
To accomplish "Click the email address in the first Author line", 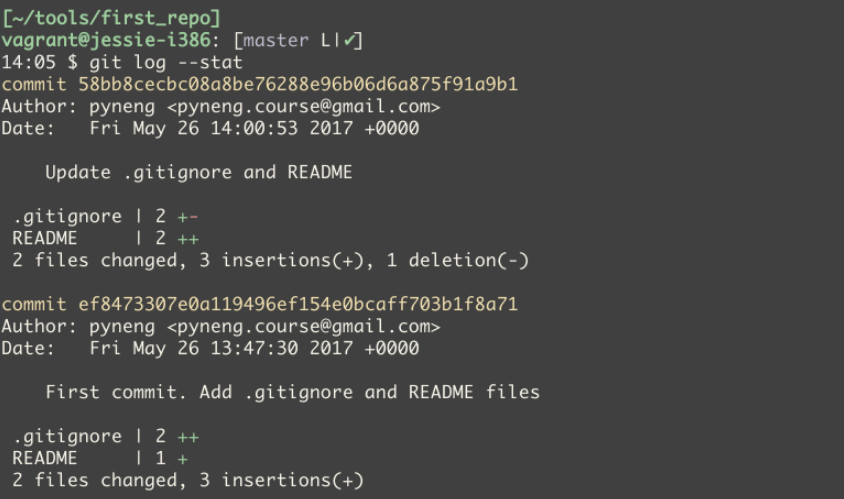I will click(x=304, y=107).
